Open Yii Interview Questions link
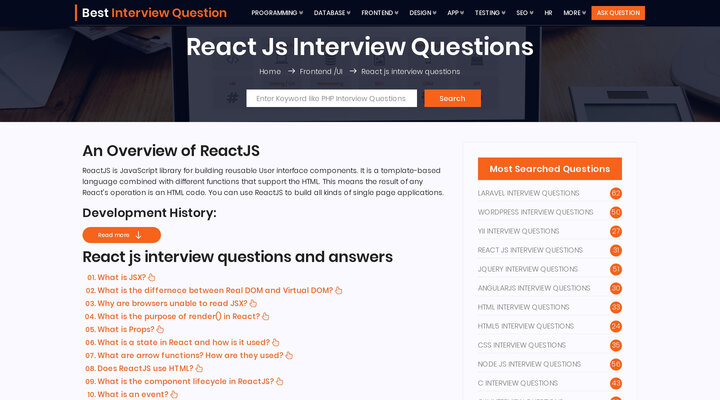Viewport: 720px width, 400px height. click(518, 231)
